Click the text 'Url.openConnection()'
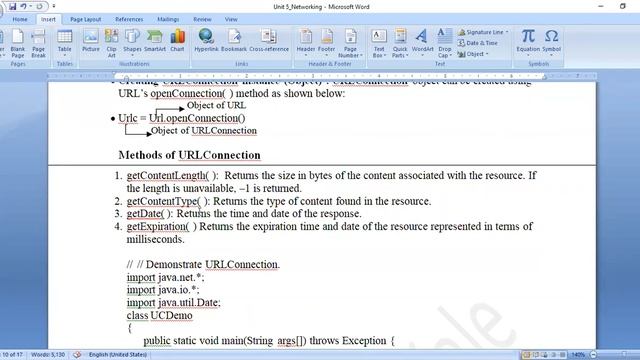Viewport: 640px width, 360px height. click(197, 118)
